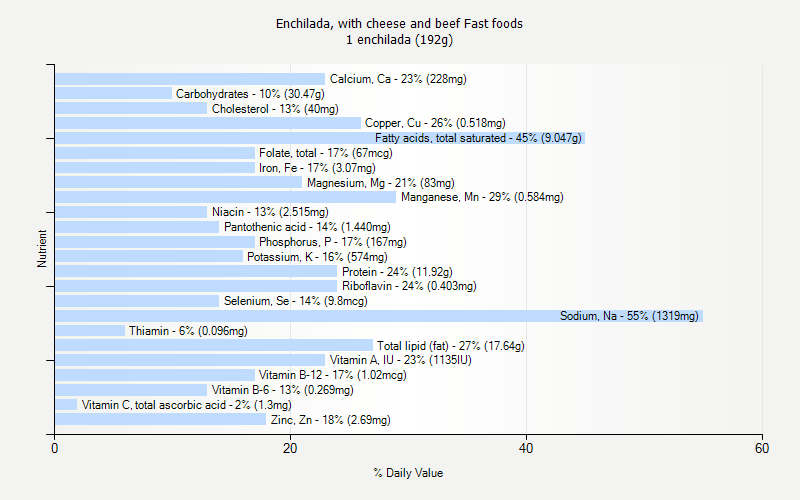
Task: Click the 'Folate, total - 17% (67mcg)' label
Action: pos(326,153)
